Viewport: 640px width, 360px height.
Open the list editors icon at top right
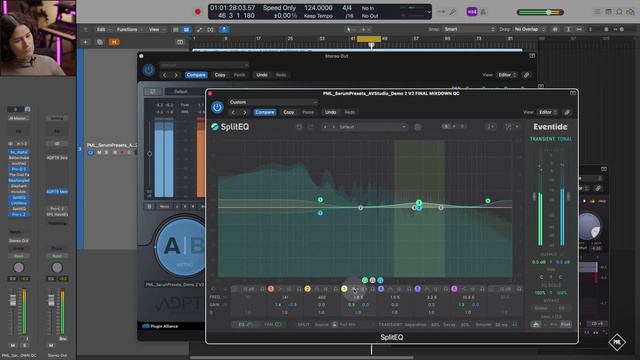pyautogui.click(x=597, y=12)
